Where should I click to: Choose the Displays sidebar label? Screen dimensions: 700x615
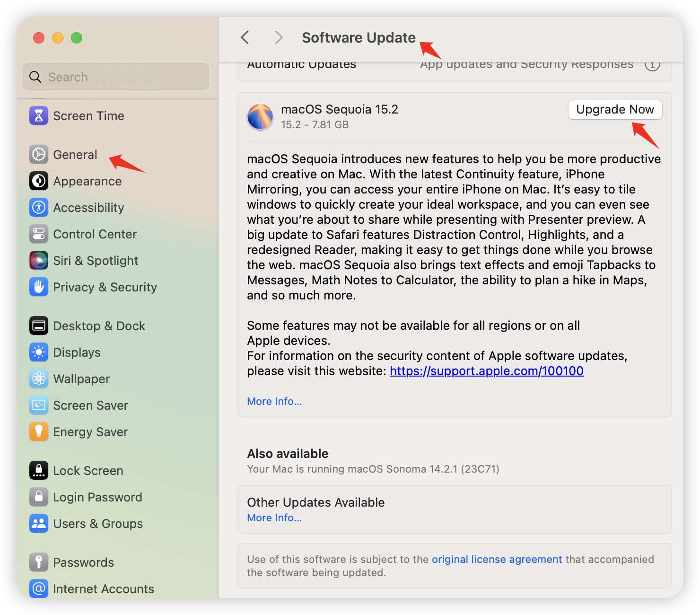(77, 352)
